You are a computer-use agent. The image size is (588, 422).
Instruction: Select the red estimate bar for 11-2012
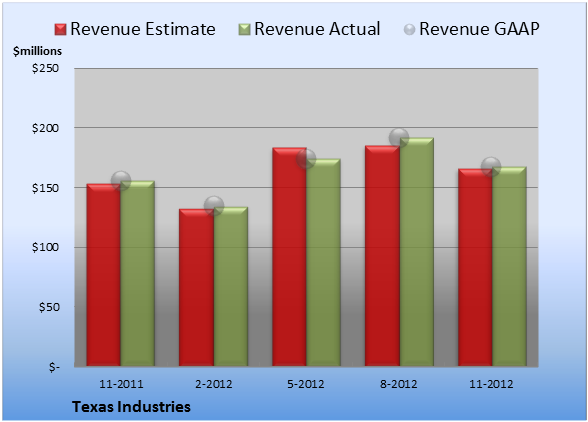pos(475,267)
